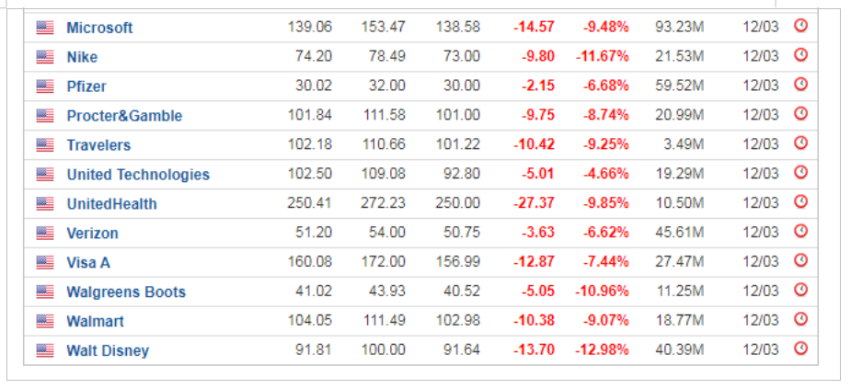Open the UnitedHealth stock link
This screenshot has width=850, height=389.
[112, 204]
